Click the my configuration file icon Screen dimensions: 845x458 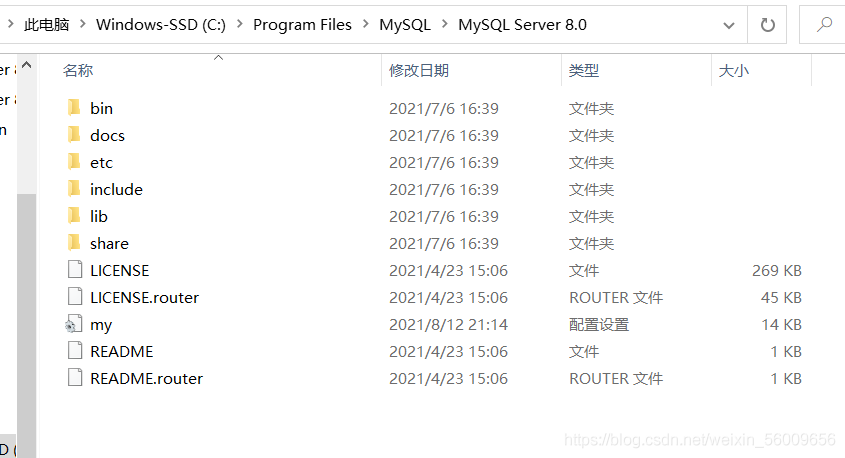coord(74,324)
